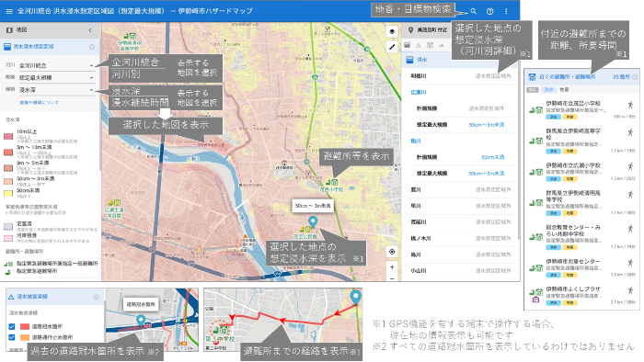Switch to the 地震 filter tab in shelter list
This screenshot has height=362, width=644.
pos(564,89)
